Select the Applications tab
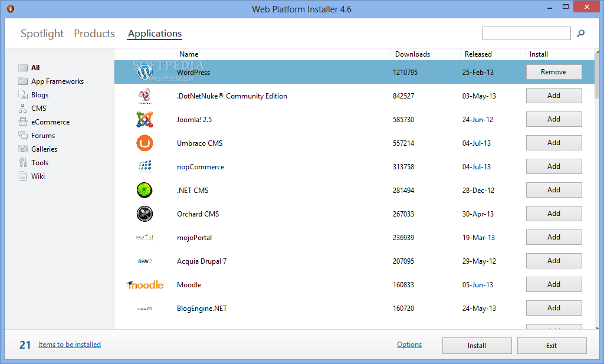Image resolution: width=604 pixels, height=364 pixels. click(x=155, y=34)
